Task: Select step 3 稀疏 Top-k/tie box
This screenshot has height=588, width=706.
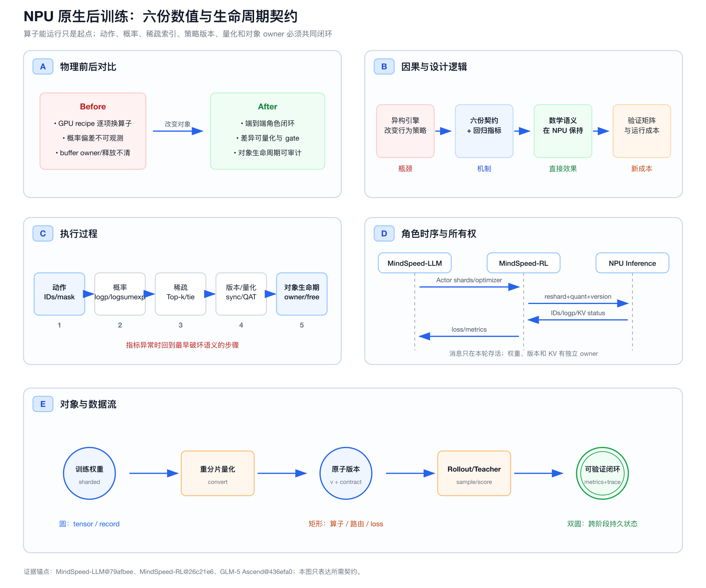Action: click(181, 294)
